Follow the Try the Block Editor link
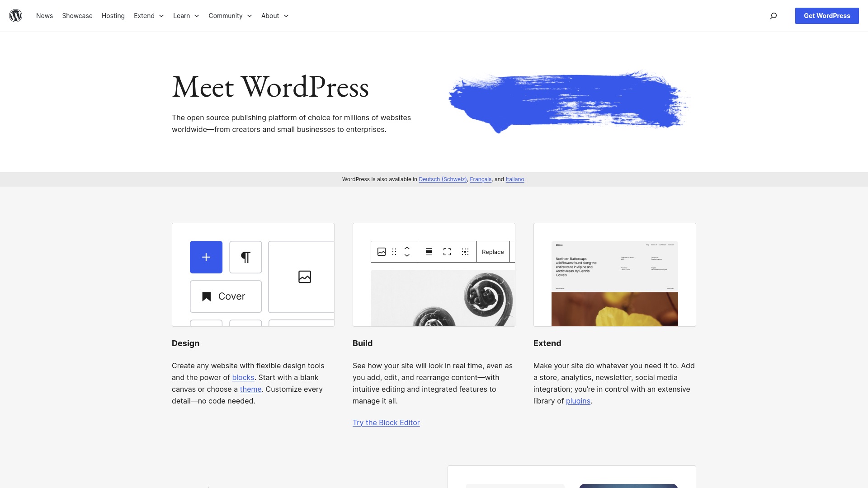The width and height of the screenshot is (868, 488). (x=386, y=422)
